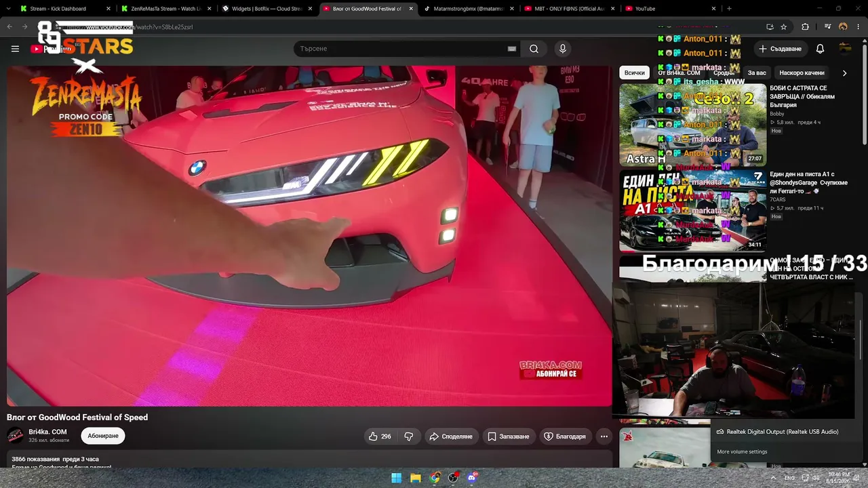Select the Наскоро качени filter chip
This screenshot has height=488, width=868.
coord(802,73)
